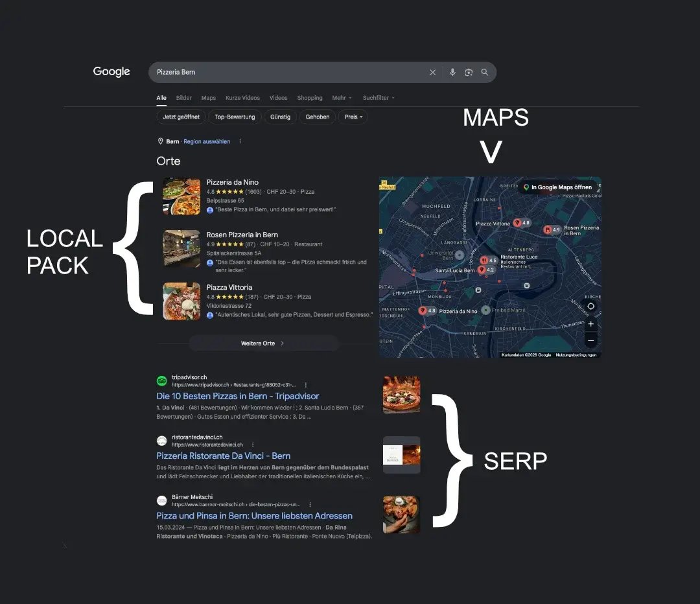The width and height of the screenshot is (700, 604).
Task: Click the Region auswählen link
Action: [207, 141]
